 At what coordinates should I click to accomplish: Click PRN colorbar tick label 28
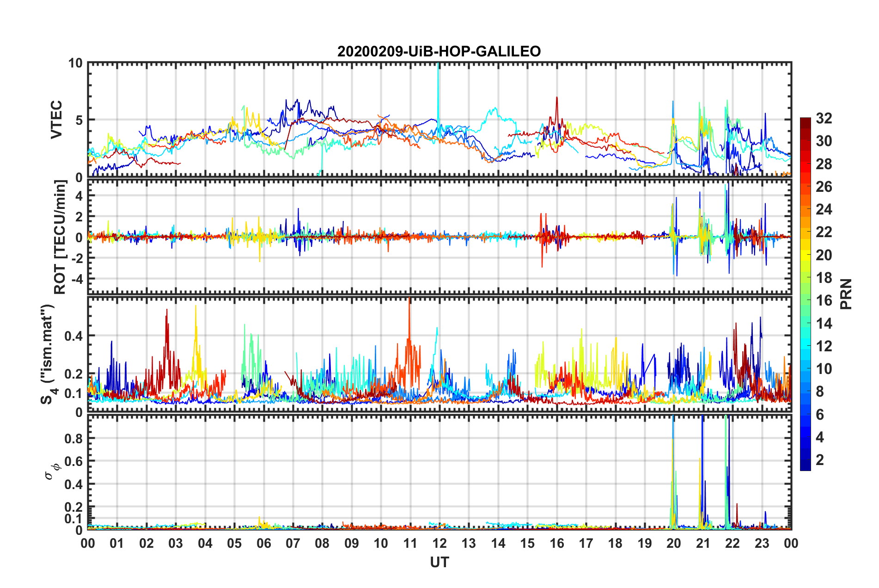click(824, 164)
